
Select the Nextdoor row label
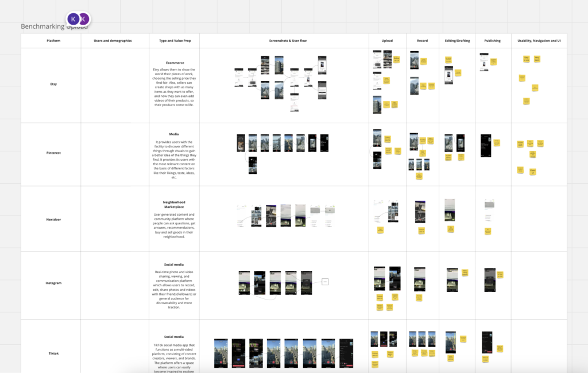pyautogui.click(x=53, y=219)
